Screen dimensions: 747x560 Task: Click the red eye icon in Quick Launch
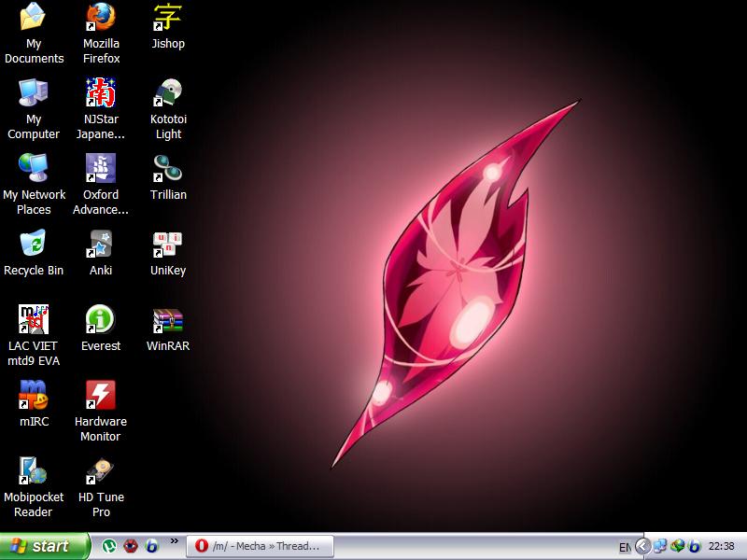131,546
